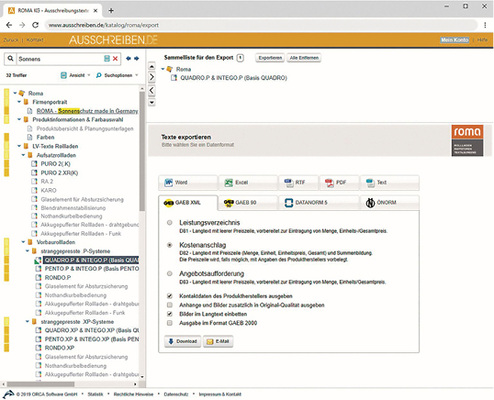Image resolution: width=494 pixels, height=400 pixels.
Task: Switch to the Word export tab
Action: click(188, 183)
